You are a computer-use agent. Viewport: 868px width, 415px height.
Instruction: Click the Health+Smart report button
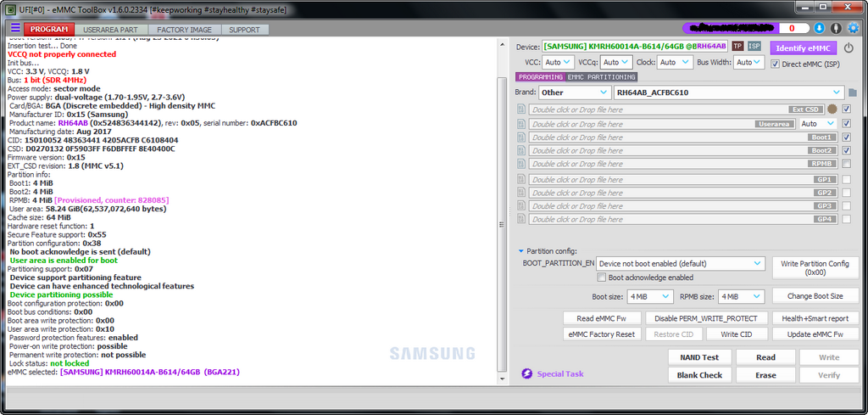pos(815,318)
